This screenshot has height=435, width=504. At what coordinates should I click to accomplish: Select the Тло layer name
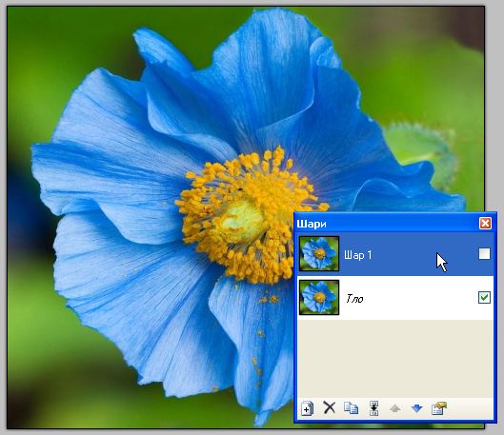point(354,299)
